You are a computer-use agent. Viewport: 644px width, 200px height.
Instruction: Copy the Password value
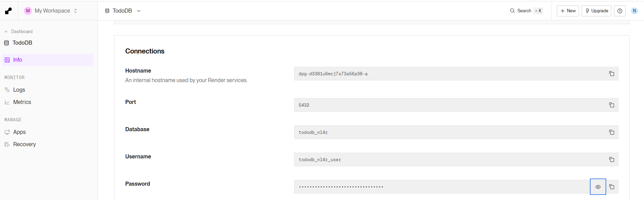click(611, 187)
